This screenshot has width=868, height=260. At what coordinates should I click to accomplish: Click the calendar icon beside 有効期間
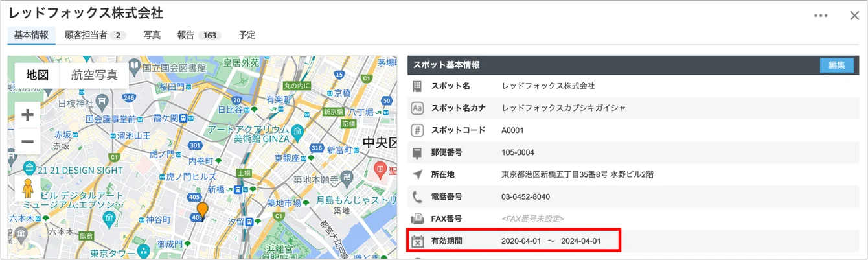pyautogui.click(x=417, y=241)
